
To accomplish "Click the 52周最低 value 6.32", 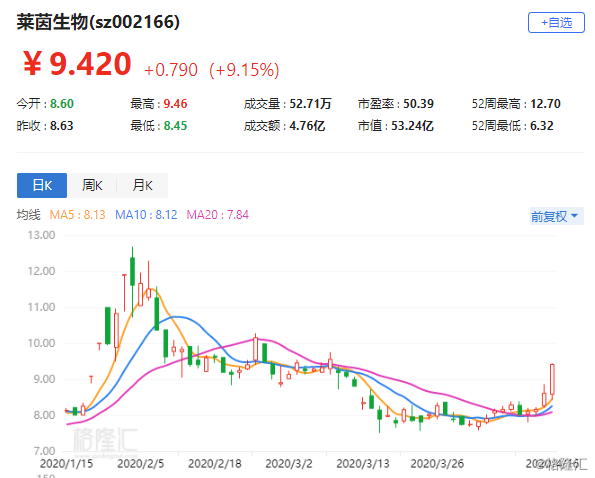I will click(541, 126).
